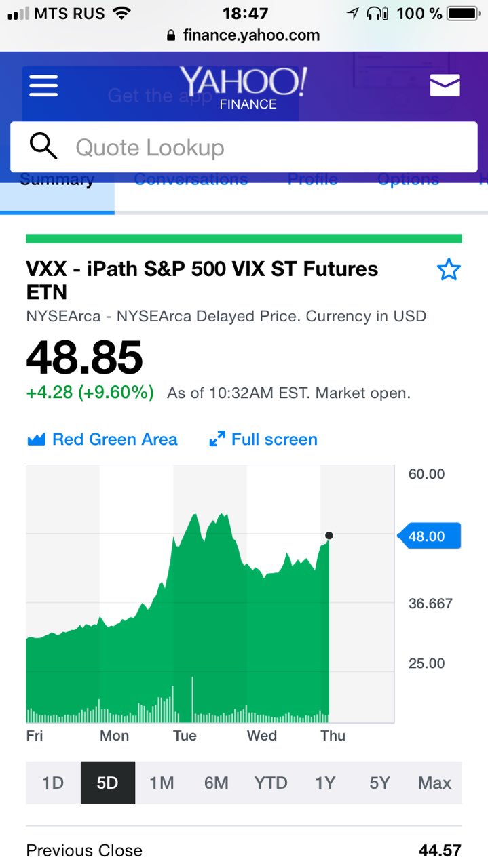Screen dimensions: 488x868
Task: Open the mail envelope icon
Action: 445,85
